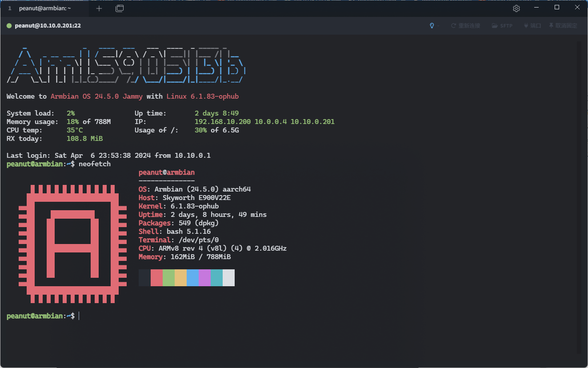This screenshot has height=368, width=588.
Task: Maximize the terminal window
Action: 557,8
